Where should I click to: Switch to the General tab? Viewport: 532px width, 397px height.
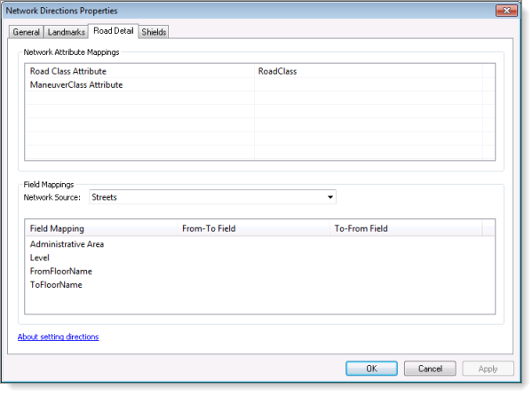(x=26, y=32)
